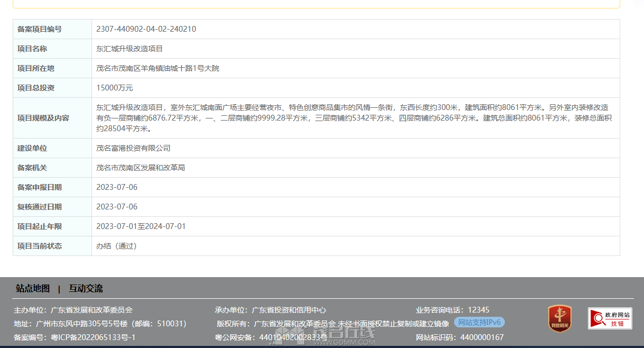Image resolution: width=644 pixels, height=348 pixels.
Task: Open the 站点地图 footer link
Action: pyautogui.click(x=33, y=288)
